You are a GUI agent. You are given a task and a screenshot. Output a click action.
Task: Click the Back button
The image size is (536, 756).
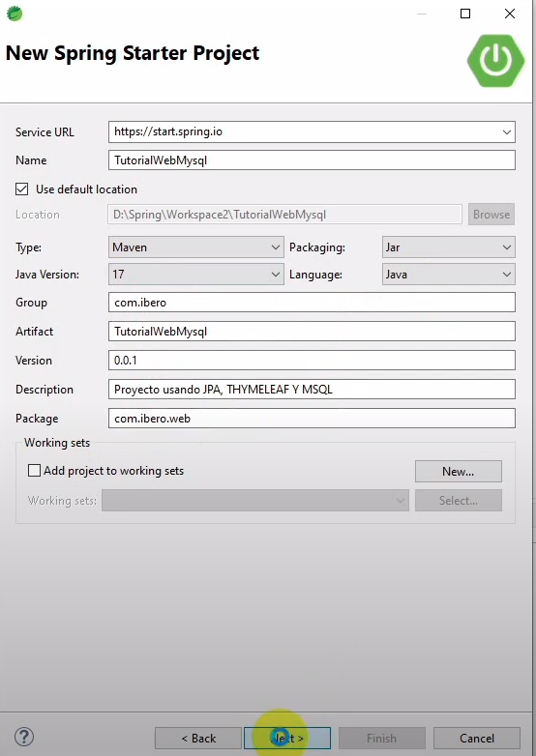(x=197, y=739)
